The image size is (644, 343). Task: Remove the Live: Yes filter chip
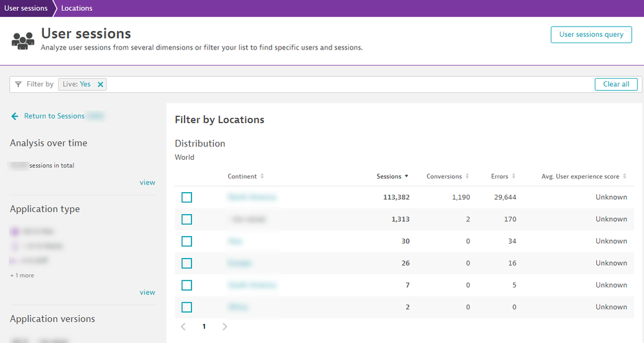tap(100, 84)
